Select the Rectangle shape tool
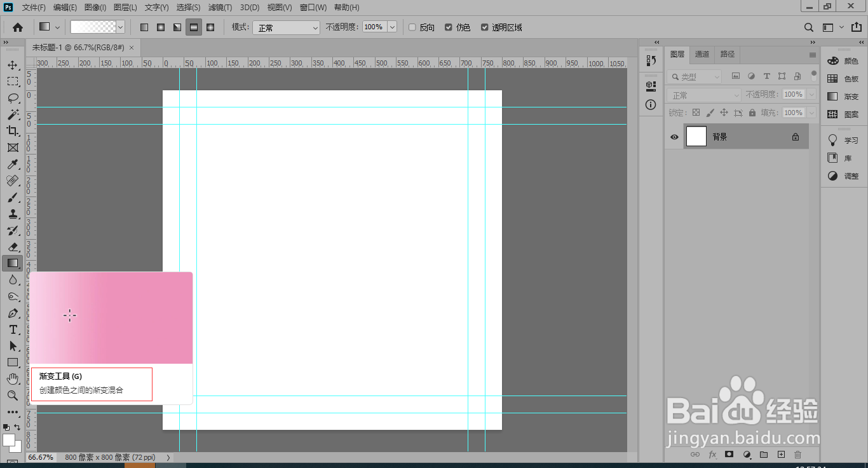The image size is (868, 468). 13,362
